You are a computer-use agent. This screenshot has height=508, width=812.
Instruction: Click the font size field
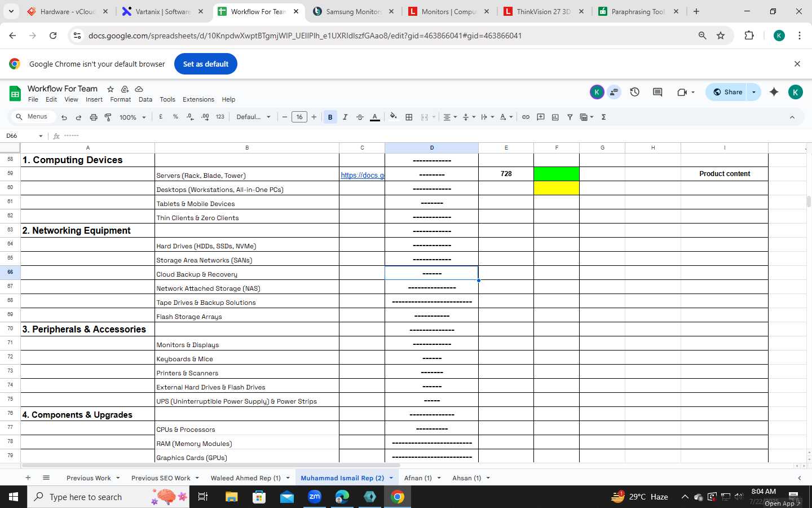(299, 117)
